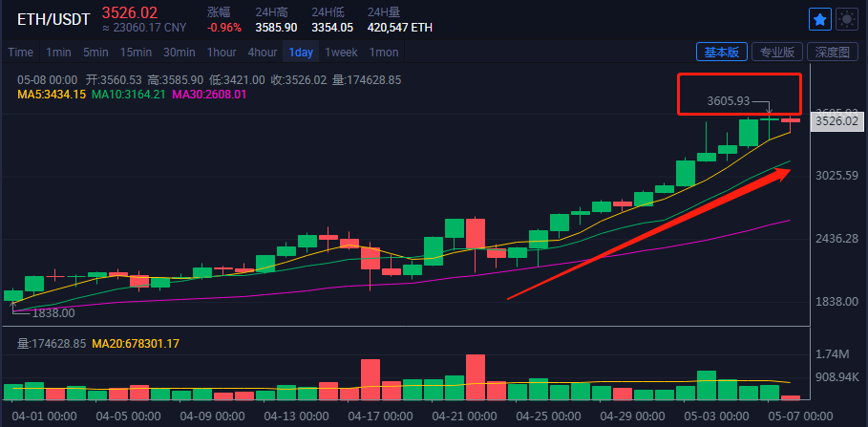
Task: Click the tallest red volume bar
Action: pyautogui.click(x=476, y=377)
